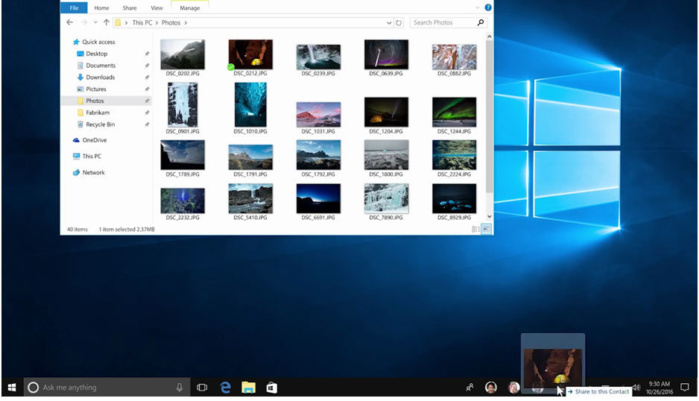Screen dimensions: 699x401
Task: Open Network in navigation pane
Action: click(89, 172)
